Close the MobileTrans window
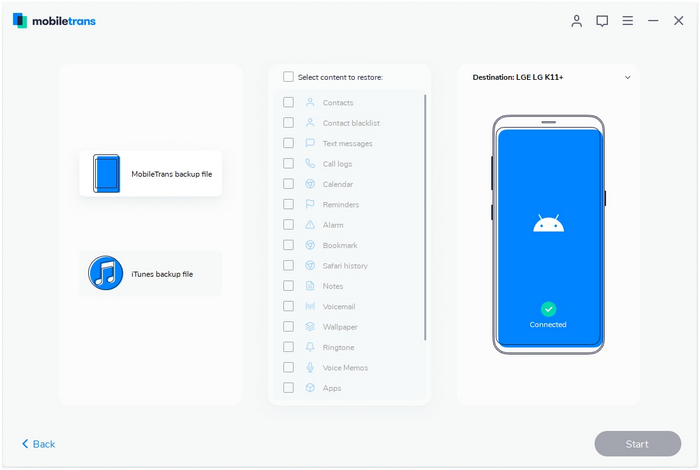The image size is (700, 470). (x=679, y=21)
